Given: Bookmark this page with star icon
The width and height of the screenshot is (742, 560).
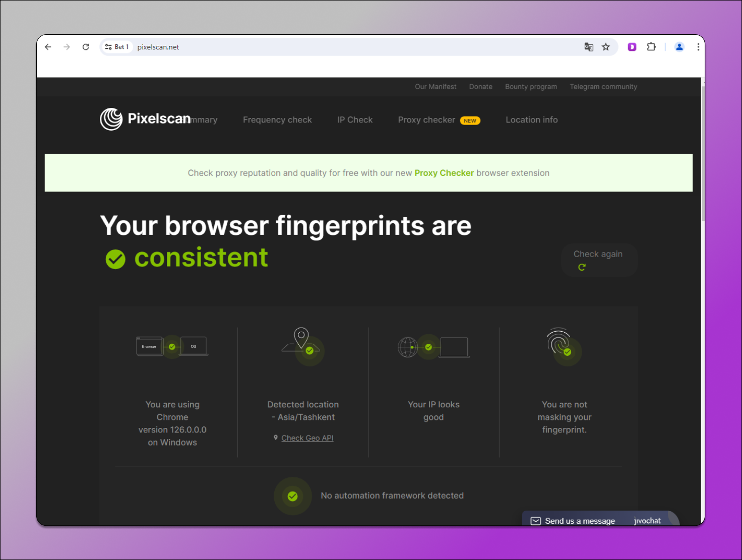Looking at the screenshot, I should (606, 47).
